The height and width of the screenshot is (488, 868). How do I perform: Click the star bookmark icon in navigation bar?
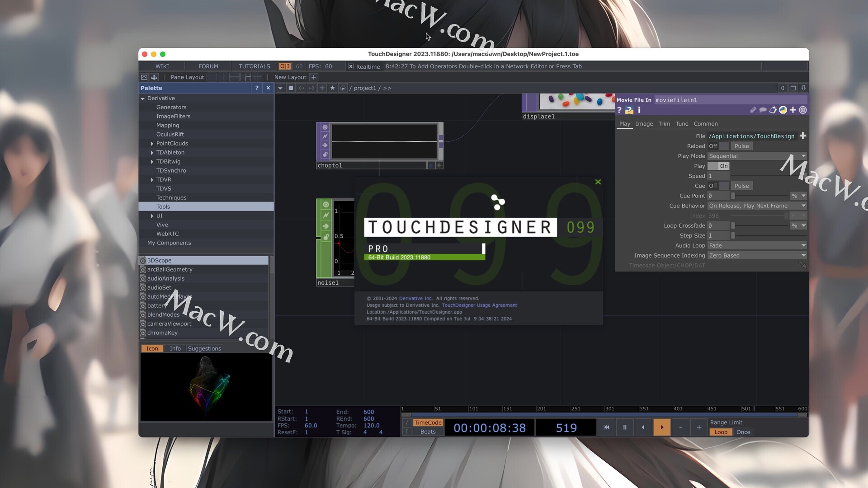[332, 88]
